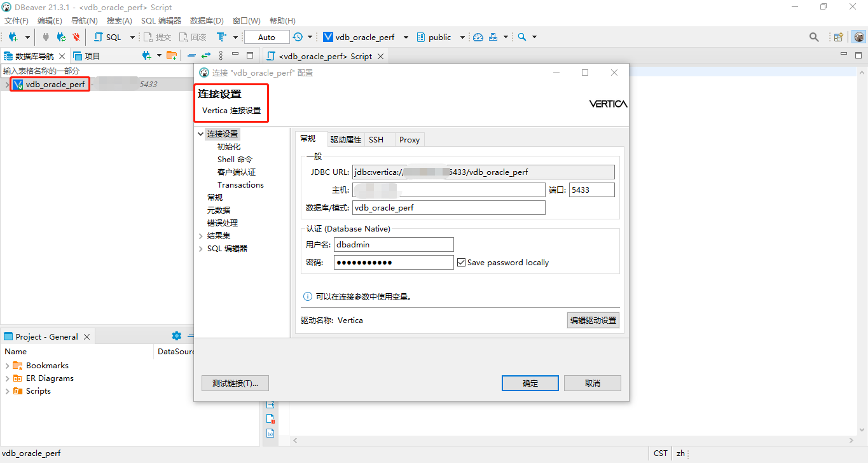
Task: Open the 数据库(D) menu
Action: click(207, 20)
